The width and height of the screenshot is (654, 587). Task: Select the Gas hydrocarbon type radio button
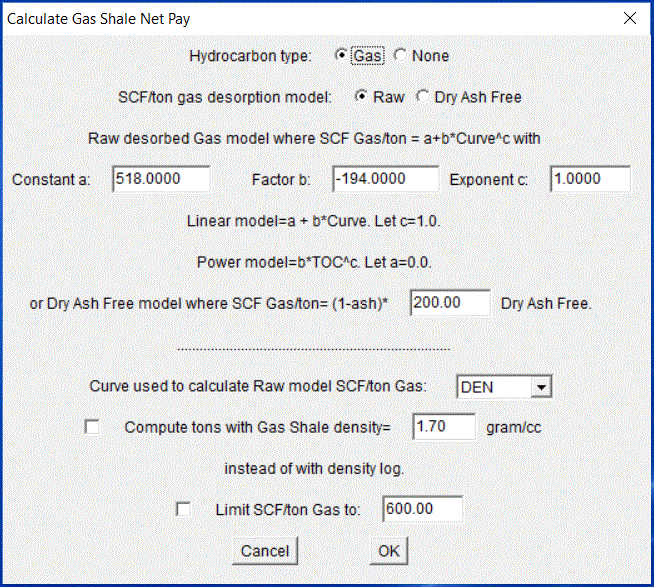coord(341,56)
